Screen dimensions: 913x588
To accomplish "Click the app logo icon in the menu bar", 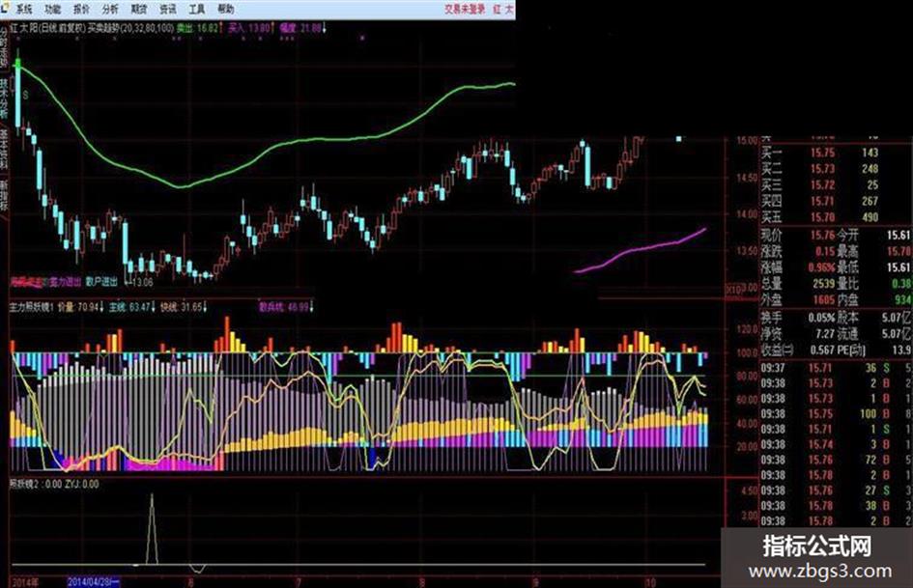I will (5, 7).
